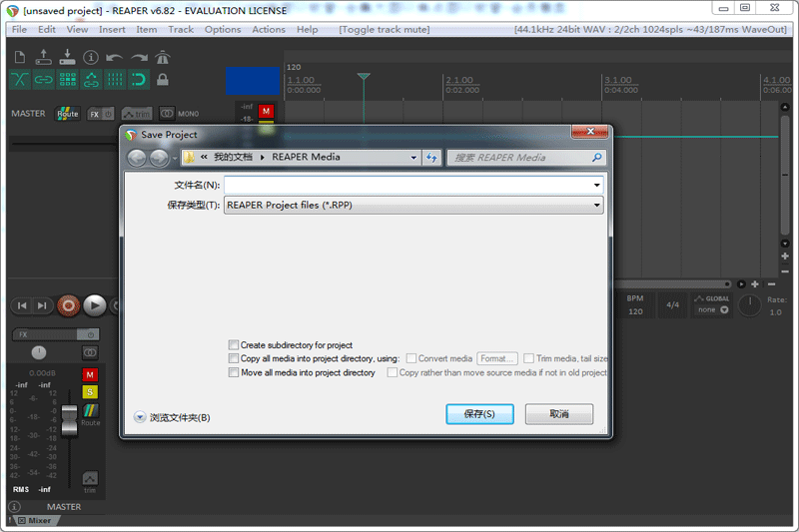Click the 取消 cancel button
Screen dimensions: 799x532
(x=559, y=414)
